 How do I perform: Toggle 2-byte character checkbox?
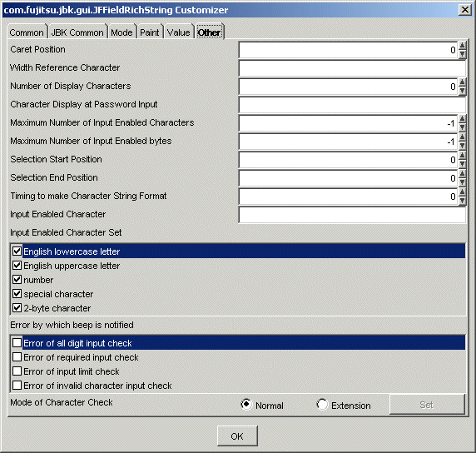coord(17,308)
